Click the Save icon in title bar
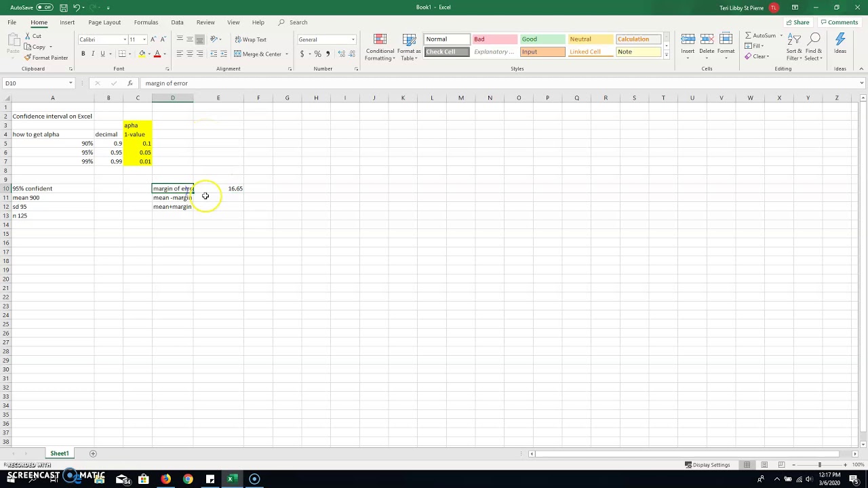 [63, 7]
